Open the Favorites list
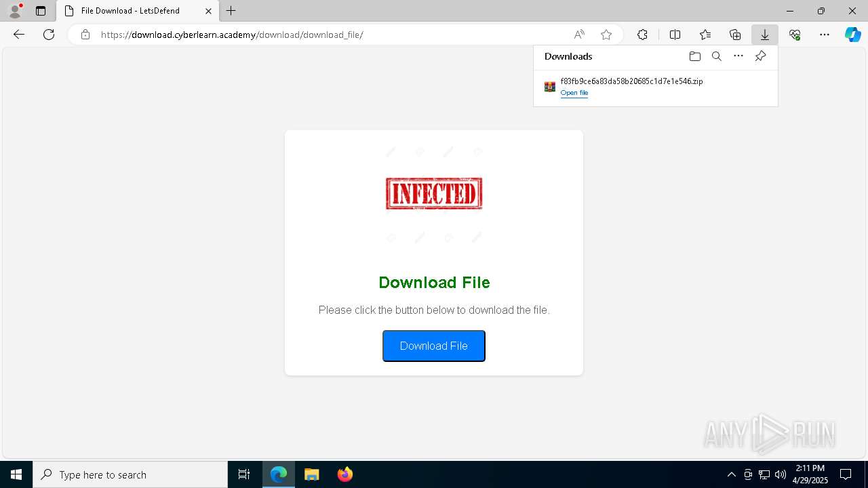Screen dimensions: 868x488 (705, 35)
